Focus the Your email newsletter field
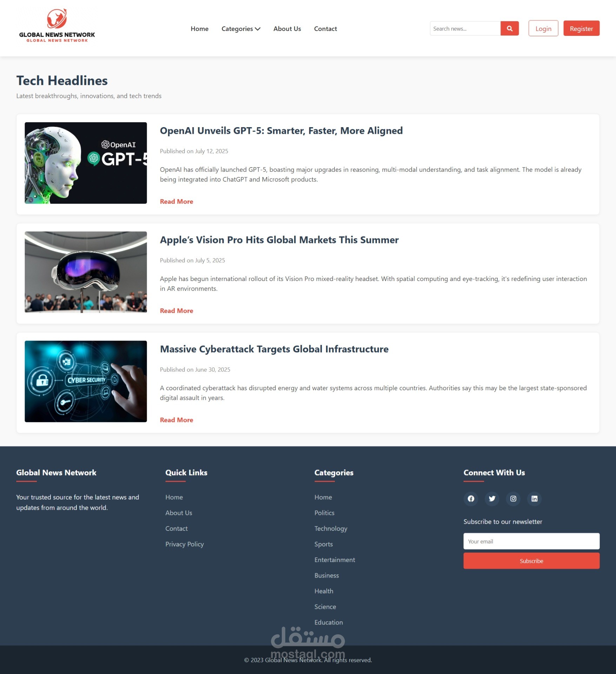The image size is (616, 674). pos(531,541)
